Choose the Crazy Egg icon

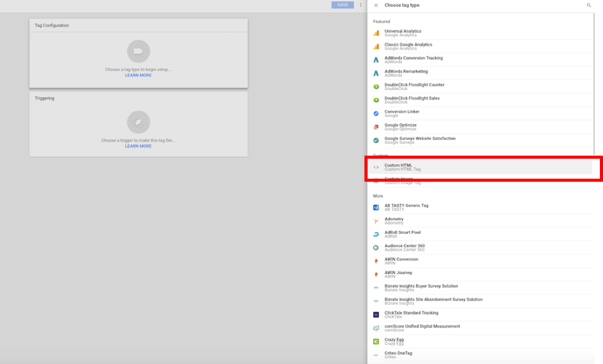click(376, 341)
